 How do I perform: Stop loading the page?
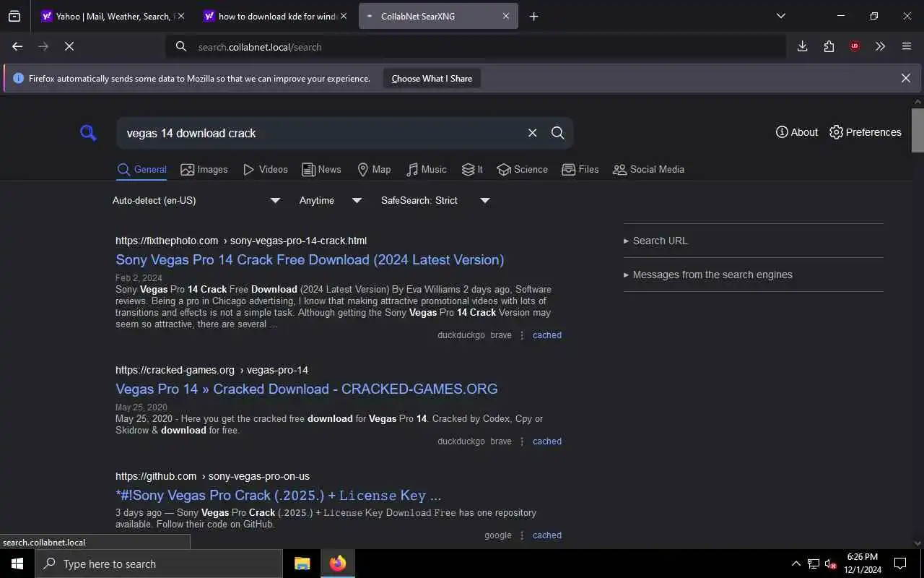tap(69, 46)
